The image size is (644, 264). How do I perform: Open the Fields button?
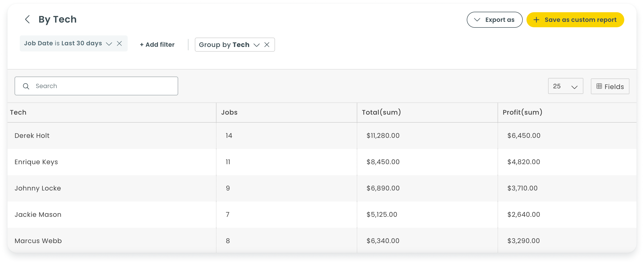tap(610, 86)
